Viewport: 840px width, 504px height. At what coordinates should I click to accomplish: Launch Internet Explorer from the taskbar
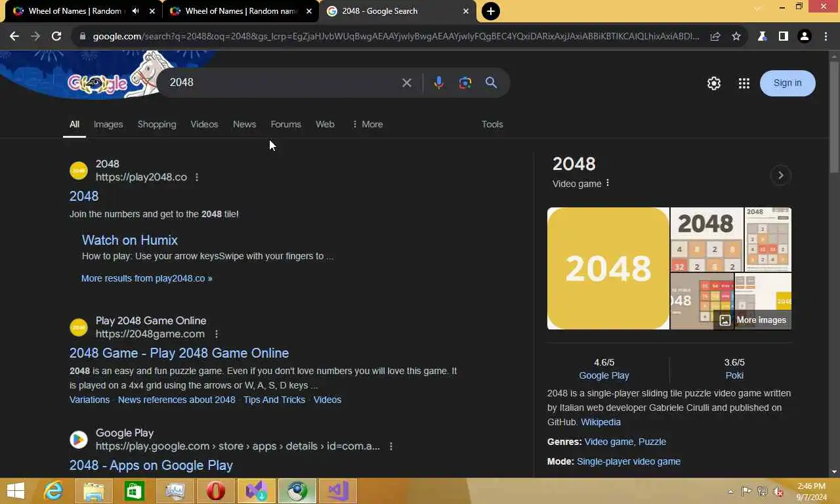coord(53,491)
